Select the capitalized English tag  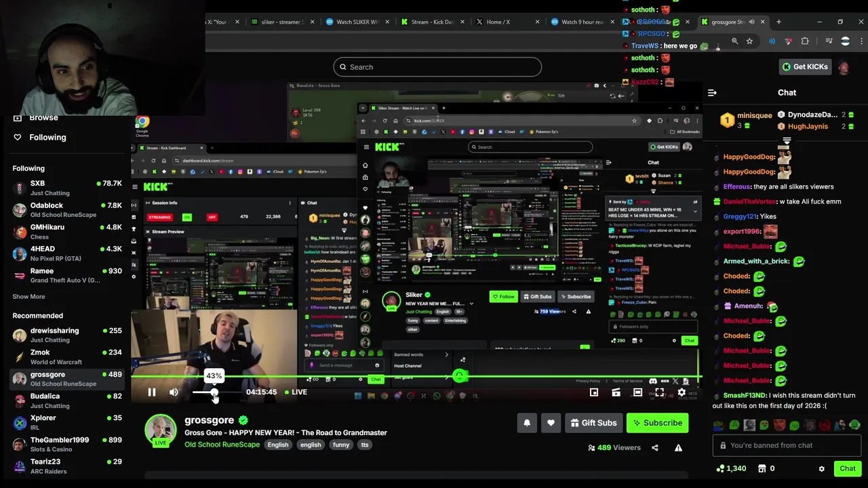tap(278, 445)
